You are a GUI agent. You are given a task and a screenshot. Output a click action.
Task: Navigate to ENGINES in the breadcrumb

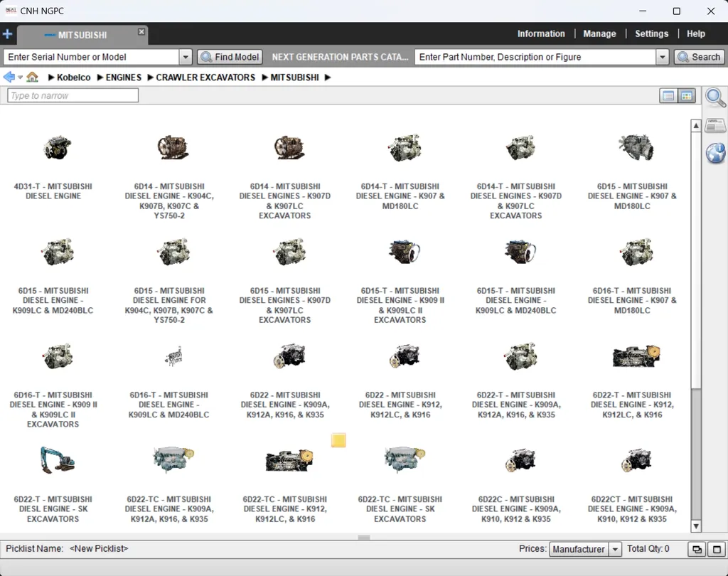pos(124,78)
